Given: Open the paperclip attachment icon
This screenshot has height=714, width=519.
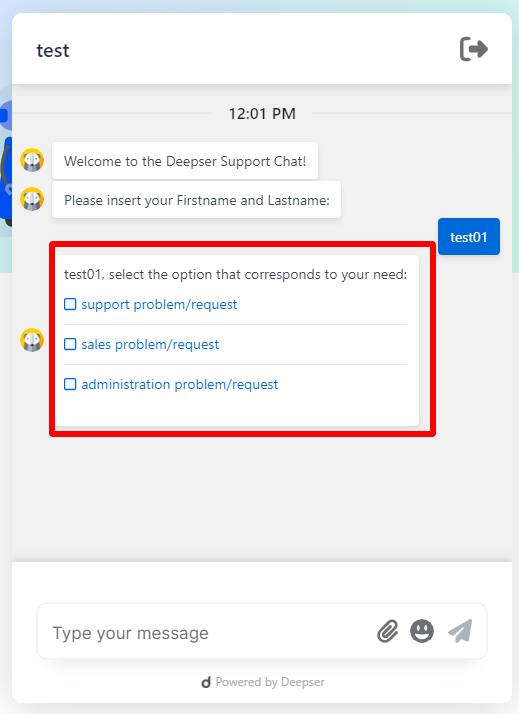Looking at the screenshot, I should tap(387, 631).
